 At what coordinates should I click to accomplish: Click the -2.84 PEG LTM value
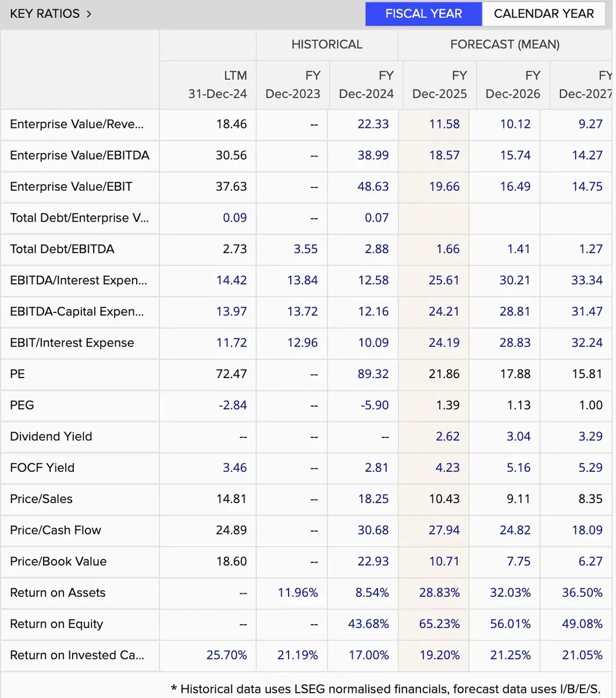pyautogui.click(x=233, y=405)
